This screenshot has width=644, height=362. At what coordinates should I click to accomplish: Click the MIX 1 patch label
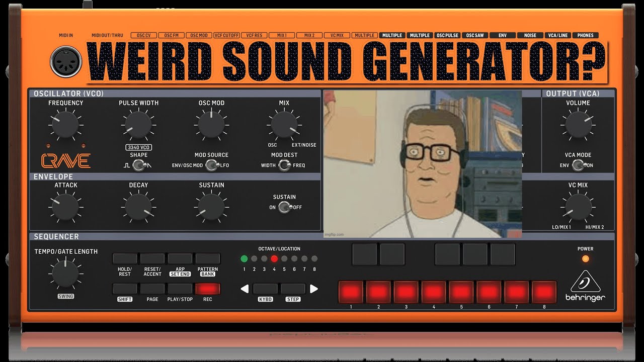point(282,36)
